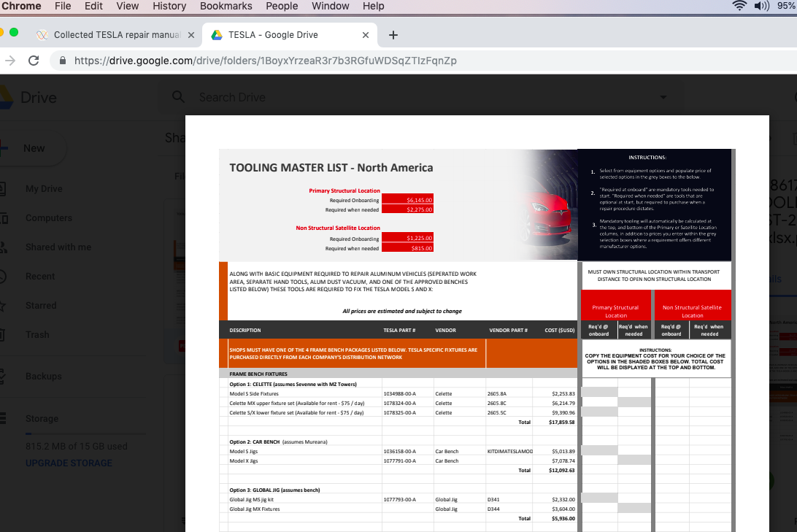Click the browser address bar URL
This screenshot has height=532, width=797.
pyautogui.click(x=266, y=61)
